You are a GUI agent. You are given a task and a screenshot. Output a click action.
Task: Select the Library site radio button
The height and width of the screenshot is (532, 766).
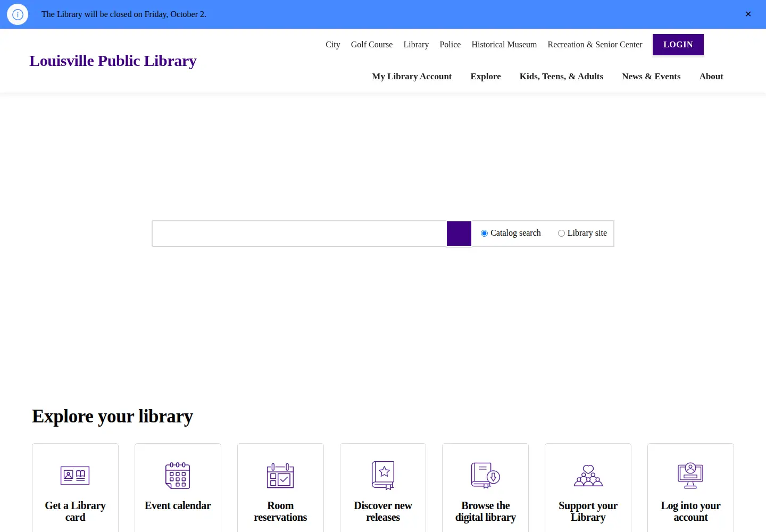point(561,234)
